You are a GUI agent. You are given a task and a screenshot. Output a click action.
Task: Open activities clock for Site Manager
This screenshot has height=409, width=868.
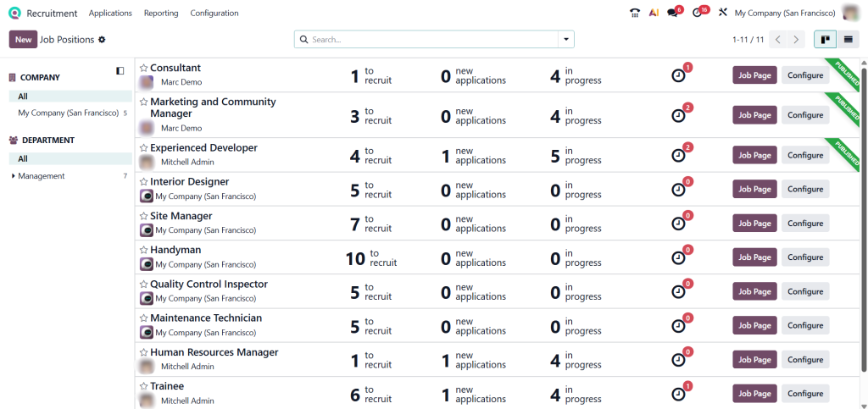pyautogui.click(x=678, y=224)
